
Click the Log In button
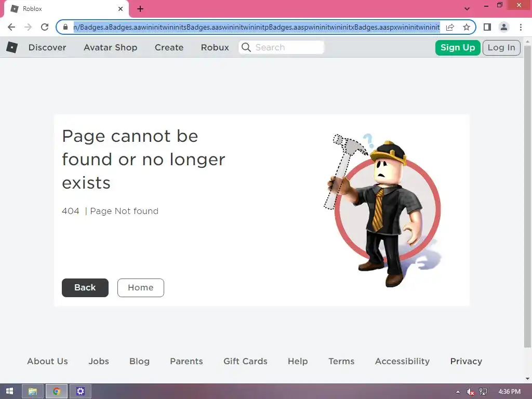[x=501, y=47]
